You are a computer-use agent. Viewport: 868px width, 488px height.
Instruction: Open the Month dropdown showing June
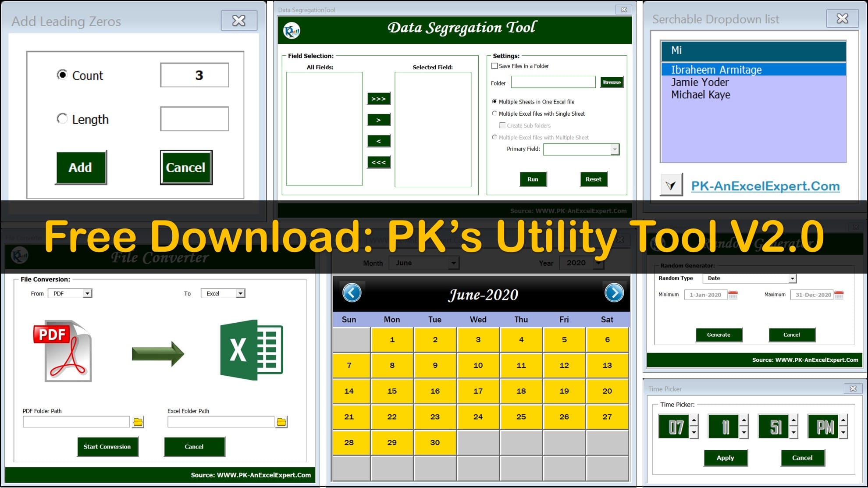click(x=454, y=263)
